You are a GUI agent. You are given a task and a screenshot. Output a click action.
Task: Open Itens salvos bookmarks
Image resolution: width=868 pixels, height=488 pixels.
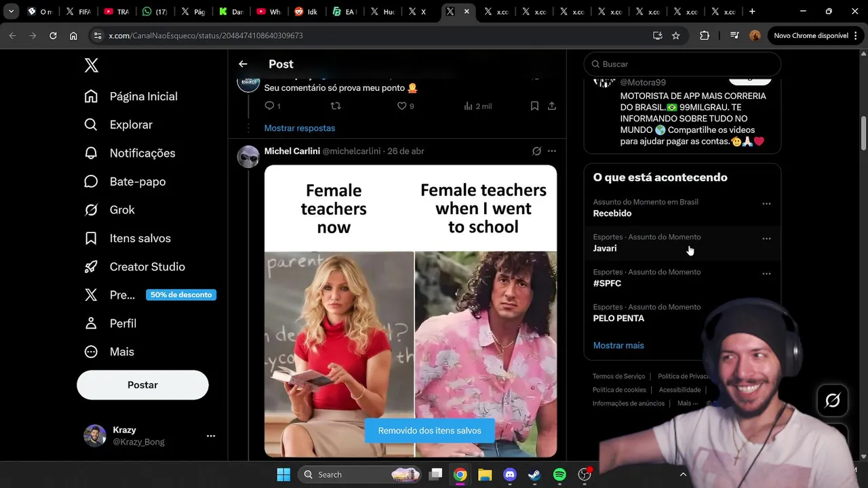127,239
